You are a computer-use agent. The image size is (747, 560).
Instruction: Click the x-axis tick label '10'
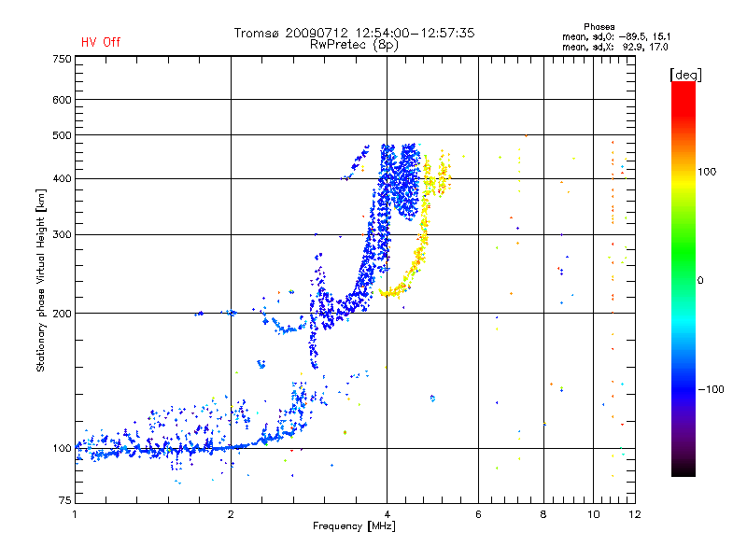(x=594, y=514)
